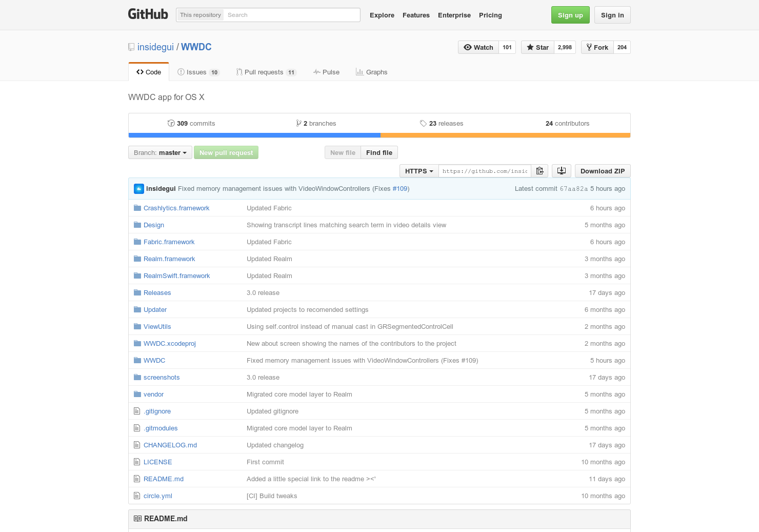Click the README.md book icon header
Viewport: 759px width, 532px height.
pos(137,519)
